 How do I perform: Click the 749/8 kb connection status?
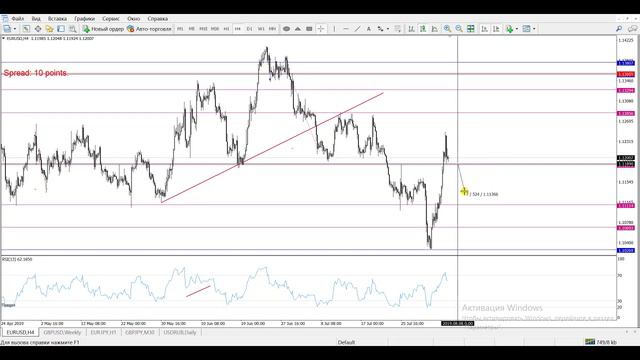601,342
